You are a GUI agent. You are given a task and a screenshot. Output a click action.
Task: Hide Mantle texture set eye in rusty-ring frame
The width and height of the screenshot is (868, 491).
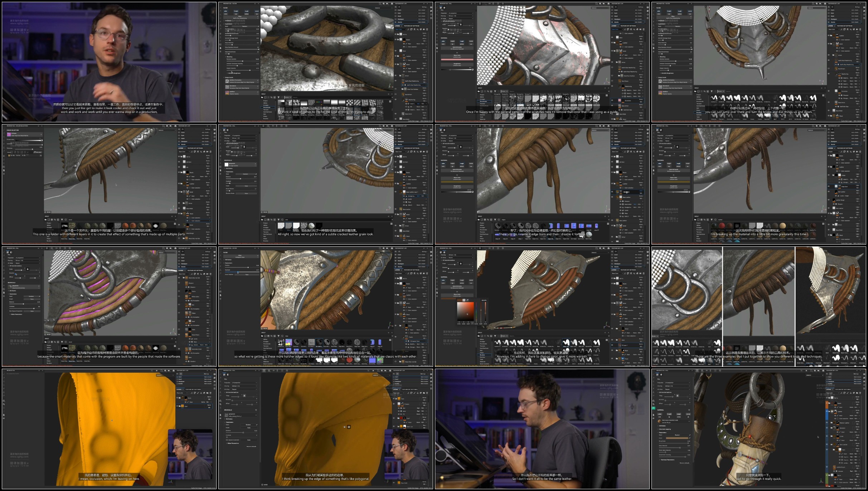(x=395, y=22)
